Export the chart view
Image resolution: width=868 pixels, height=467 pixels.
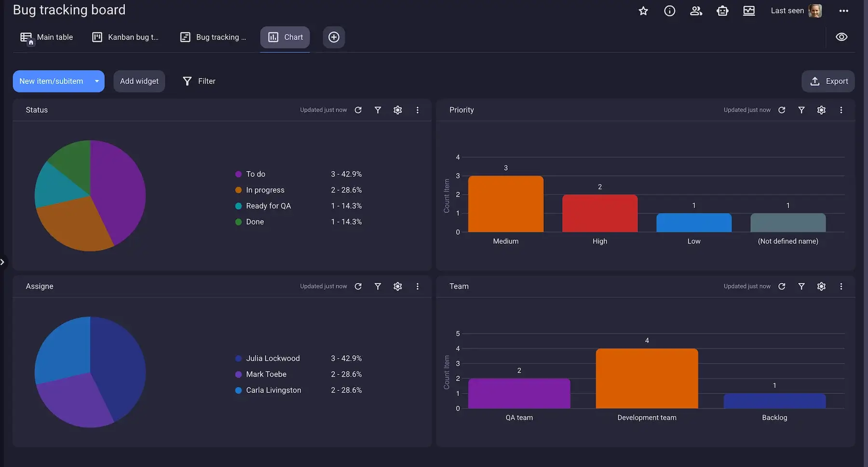coord(828,81)
